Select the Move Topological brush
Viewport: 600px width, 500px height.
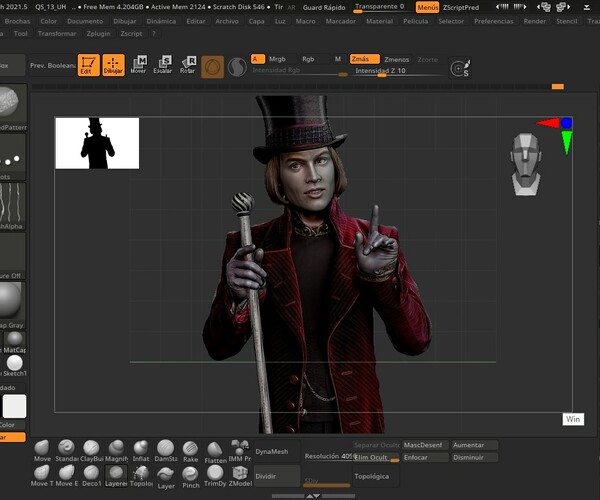(42, 476)
